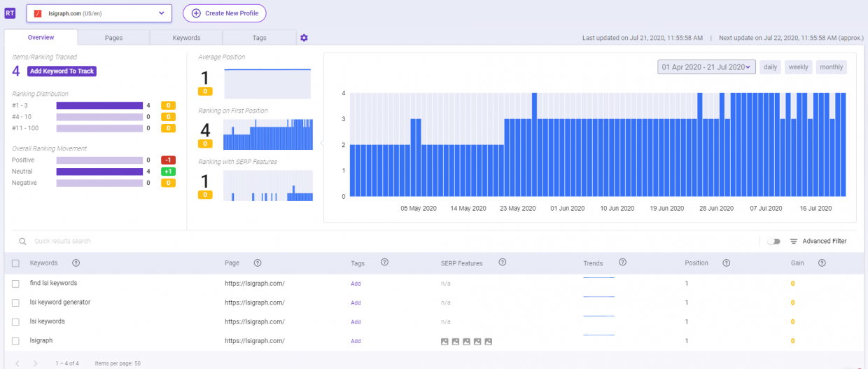Click the red -1 Positive movement badge
868x369 pixels.
(x=168, y=160)
